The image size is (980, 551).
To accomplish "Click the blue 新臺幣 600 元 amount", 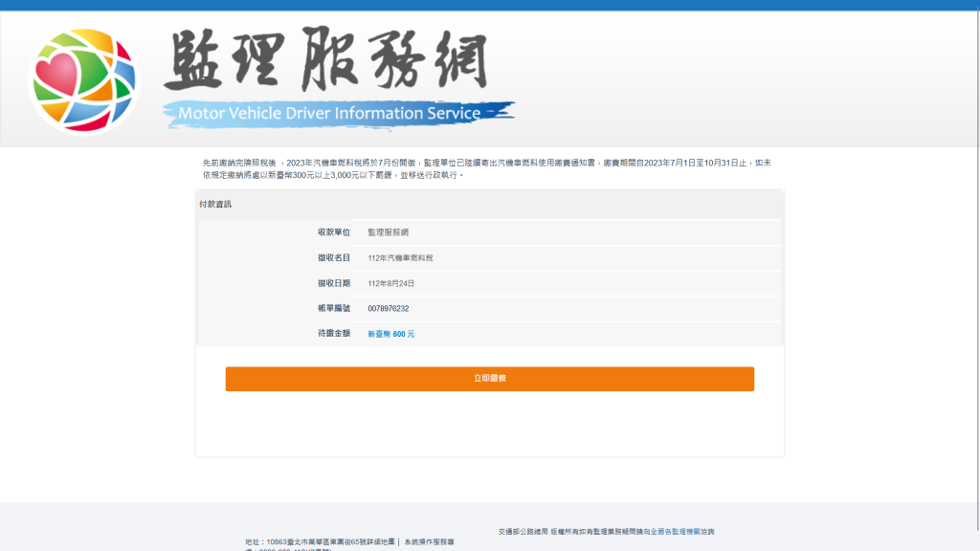I will click(x=390, y=334).
